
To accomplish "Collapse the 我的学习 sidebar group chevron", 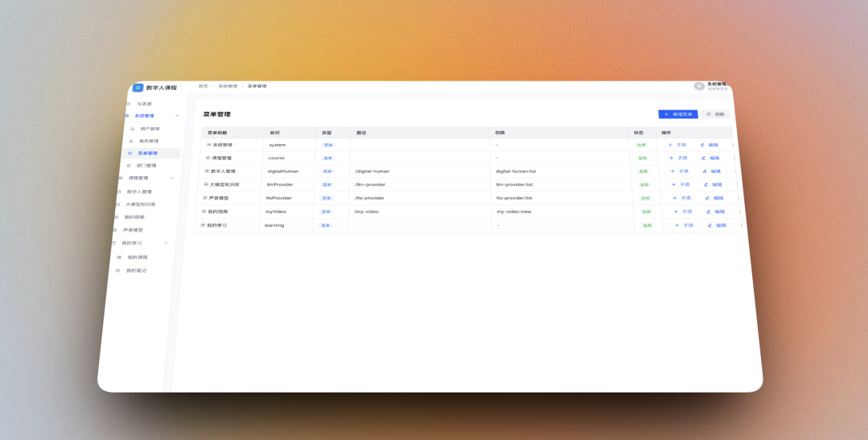I will (x=166, y=243).
